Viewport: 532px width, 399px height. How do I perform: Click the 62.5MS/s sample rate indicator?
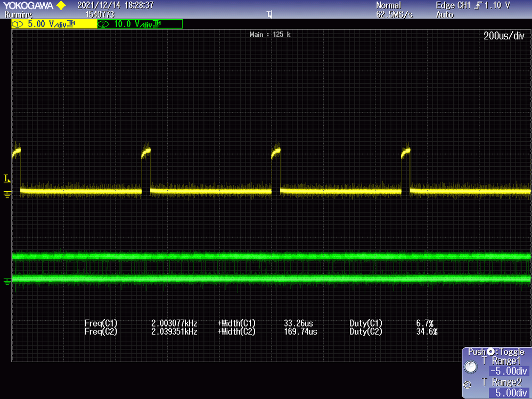click(394, 14)
